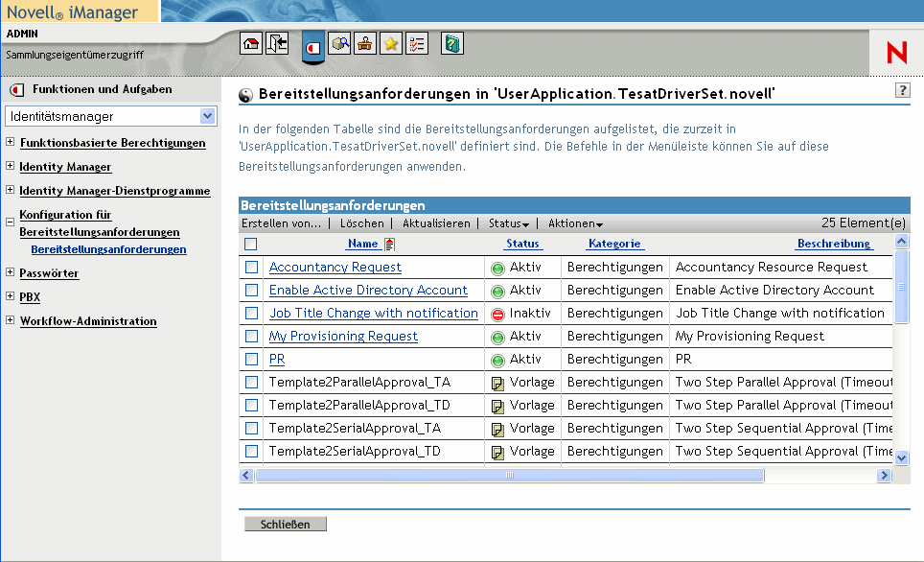Click the Exit door icon

point(277,44)
